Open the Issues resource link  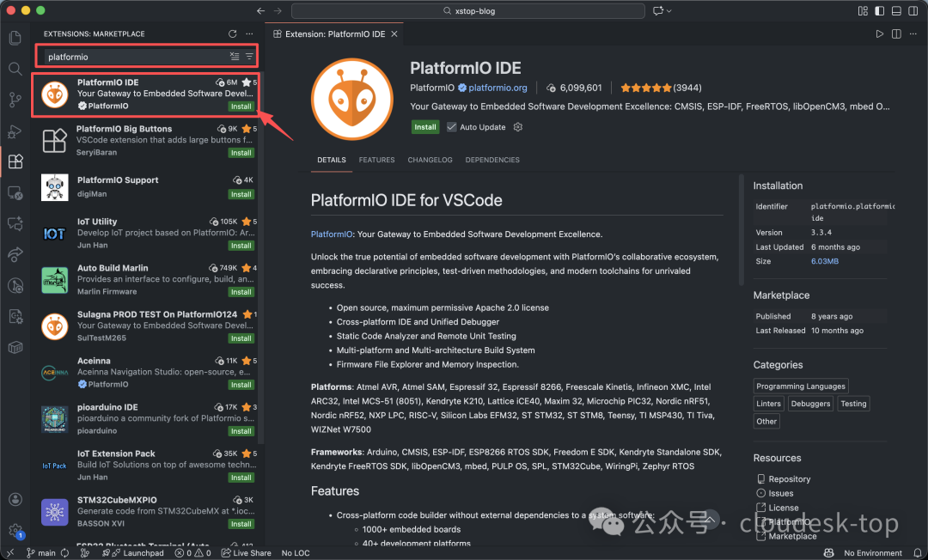tap(780, 493)
